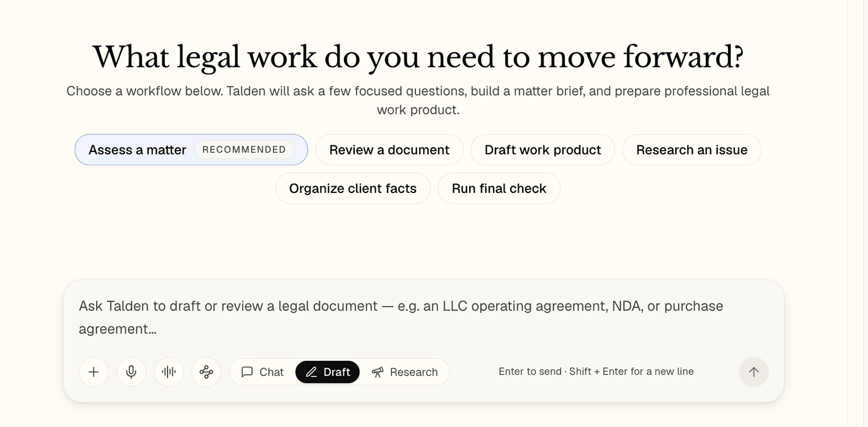868x427 pixels.
Task: Click the 'Enter to send' hint text
Action: [596, 372]
